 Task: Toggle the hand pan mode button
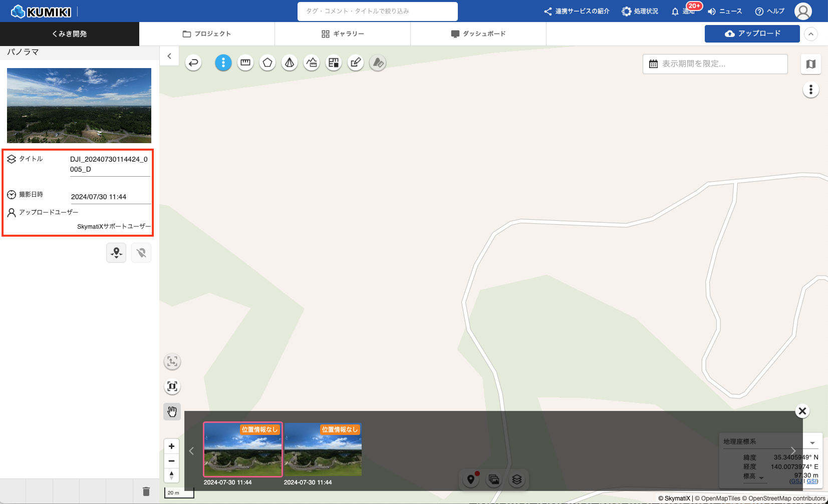click(172, 411)
